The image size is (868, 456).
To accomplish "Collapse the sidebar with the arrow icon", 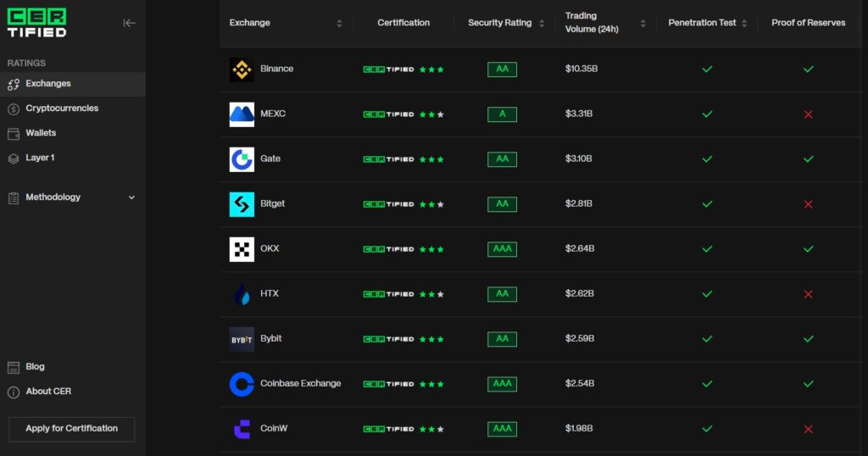I will pyautogui.click(x=129, y=23).
